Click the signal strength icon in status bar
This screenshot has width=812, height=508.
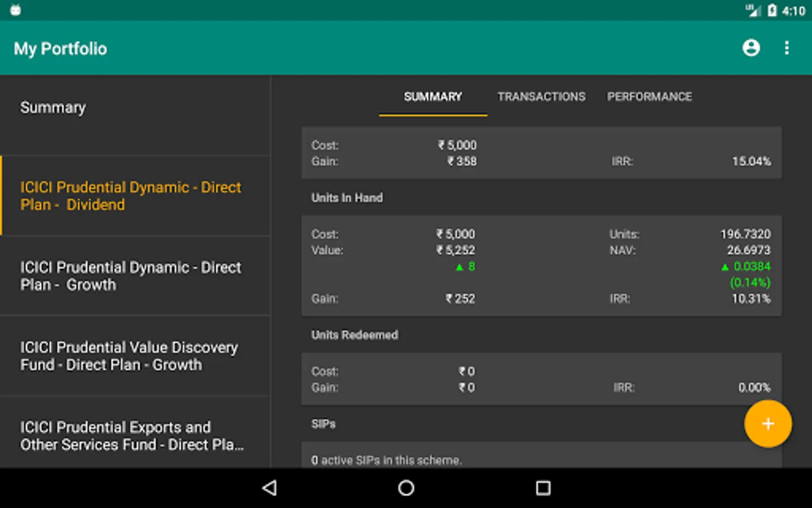[x=753, y=10]
